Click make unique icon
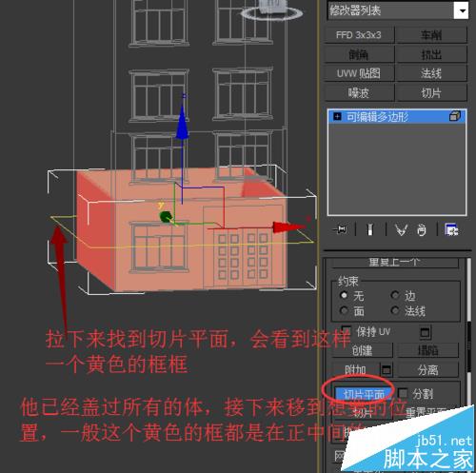Screen dimensions: 476x473 [x=401, y=229]
